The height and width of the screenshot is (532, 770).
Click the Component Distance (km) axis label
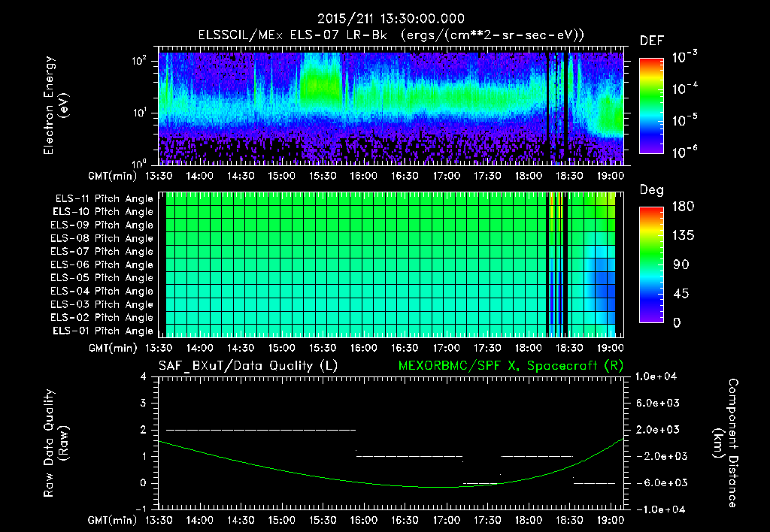[726, 443]
